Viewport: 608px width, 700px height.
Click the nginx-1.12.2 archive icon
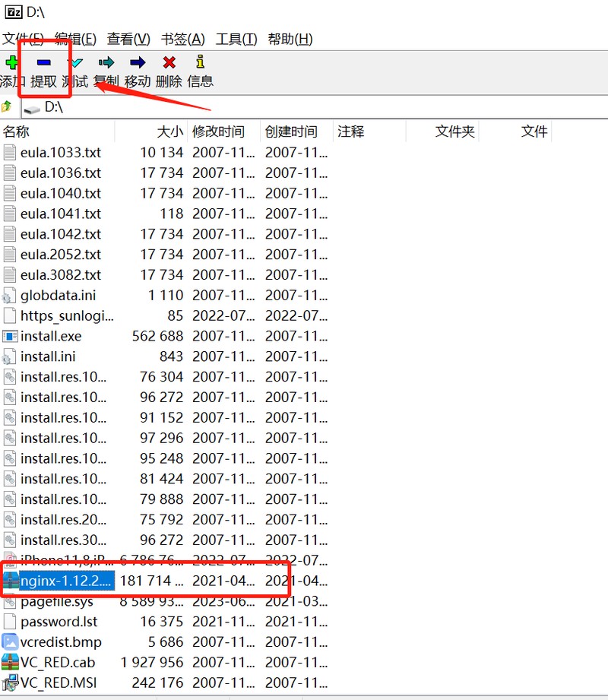click(x=11, y=581)
